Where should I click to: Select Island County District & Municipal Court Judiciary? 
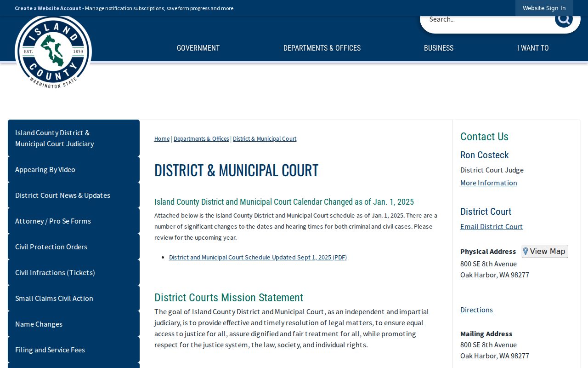pyautogui.click(x=73, y=138)
